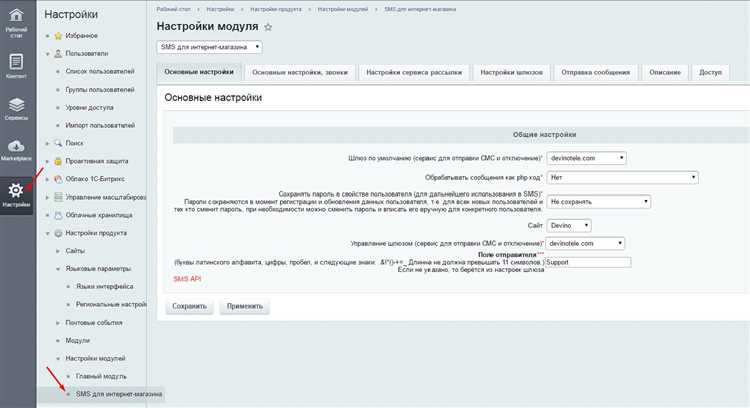Image resolution: width=750 pixels, height=408 pixels.
Task: Switch to the Доступ tab
Action: (710, 73)
